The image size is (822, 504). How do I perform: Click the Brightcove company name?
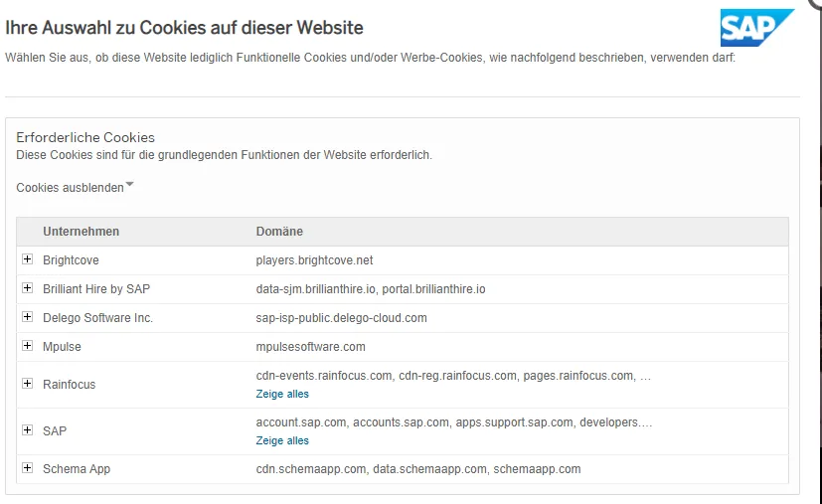click(71, 260)
